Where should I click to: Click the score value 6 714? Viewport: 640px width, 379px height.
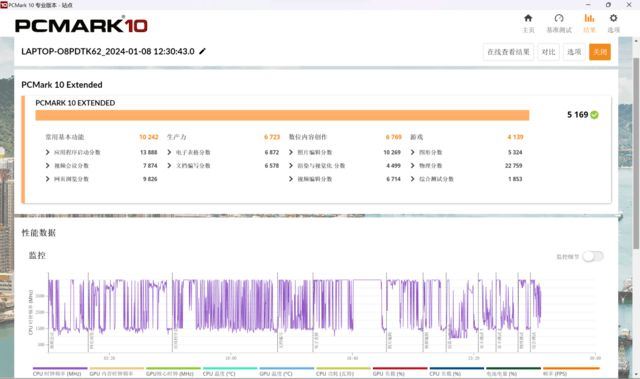pos(393,179)
